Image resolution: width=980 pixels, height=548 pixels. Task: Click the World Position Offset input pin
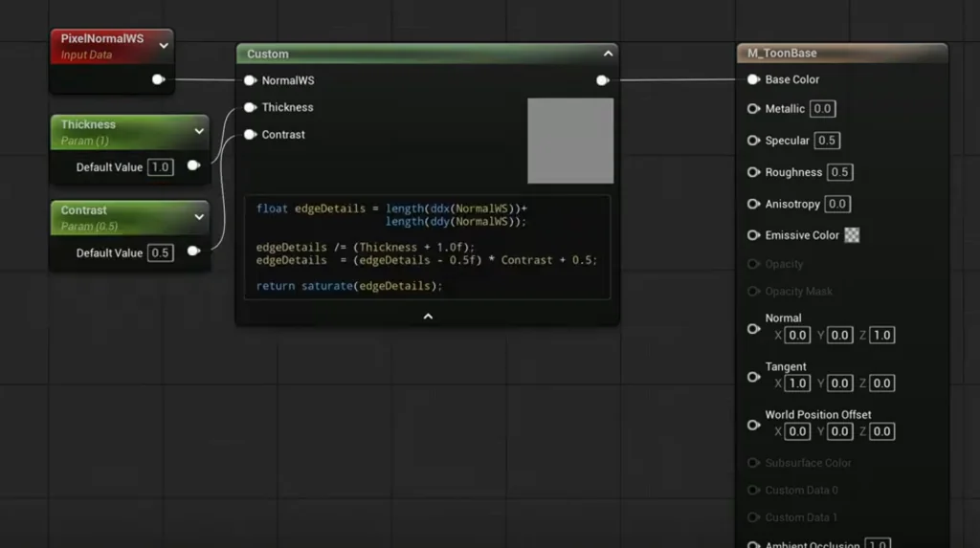pos(754,425)
